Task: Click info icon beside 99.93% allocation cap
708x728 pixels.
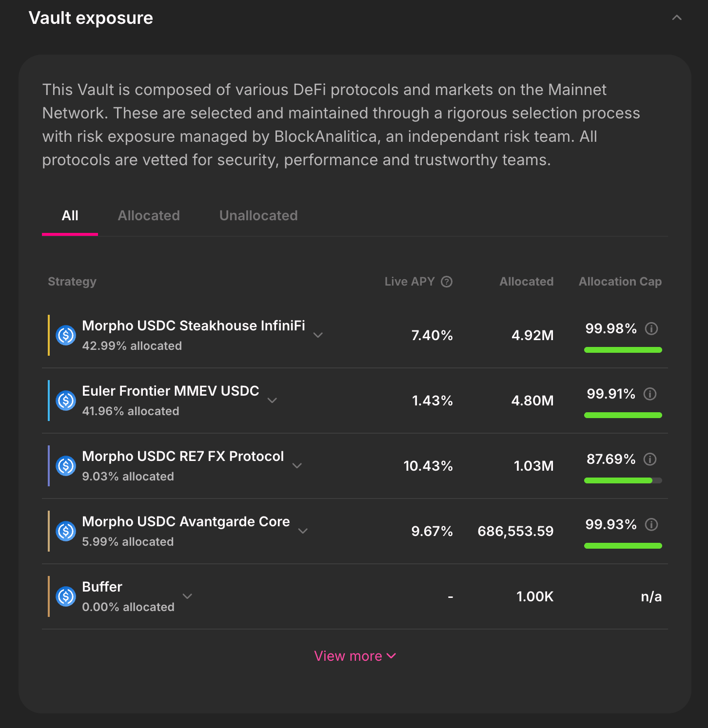Action: (x=651, y=524)
